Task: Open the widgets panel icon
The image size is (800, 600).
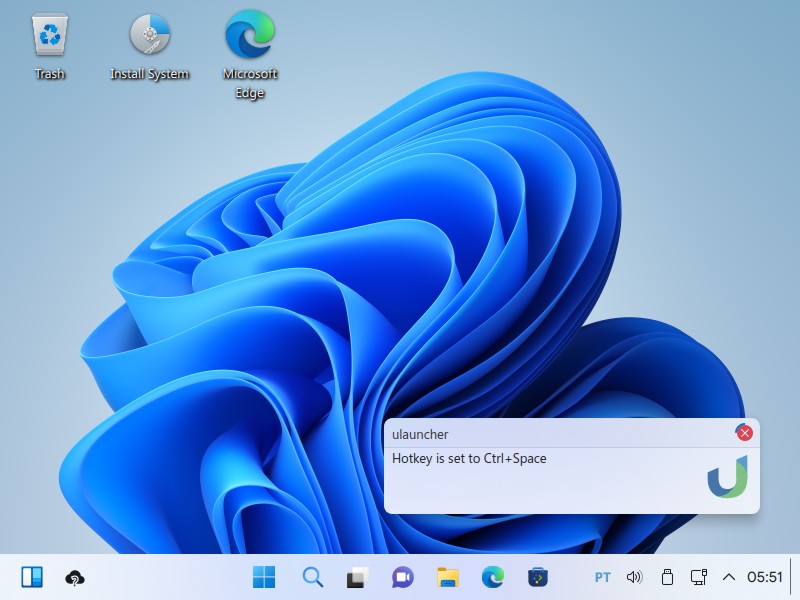Action: coord(32,577)
